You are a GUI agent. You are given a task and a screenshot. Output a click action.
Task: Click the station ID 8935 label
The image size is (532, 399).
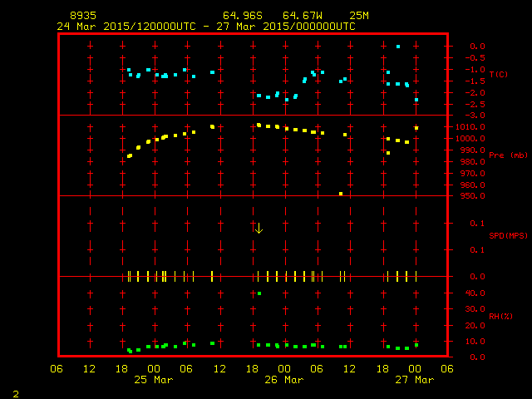(82, 16)
